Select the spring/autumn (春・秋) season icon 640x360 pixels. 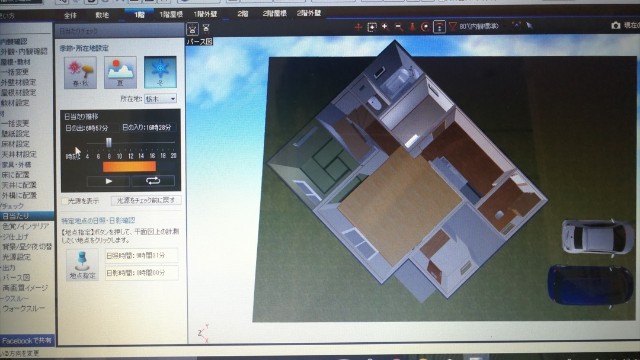(80, 73)
